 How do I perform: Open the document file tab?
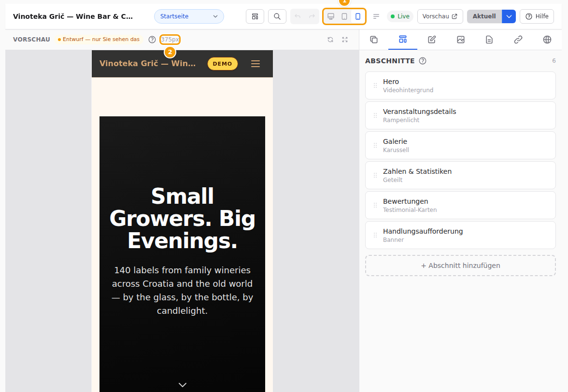pyautogui.click(x=489, y=40)
